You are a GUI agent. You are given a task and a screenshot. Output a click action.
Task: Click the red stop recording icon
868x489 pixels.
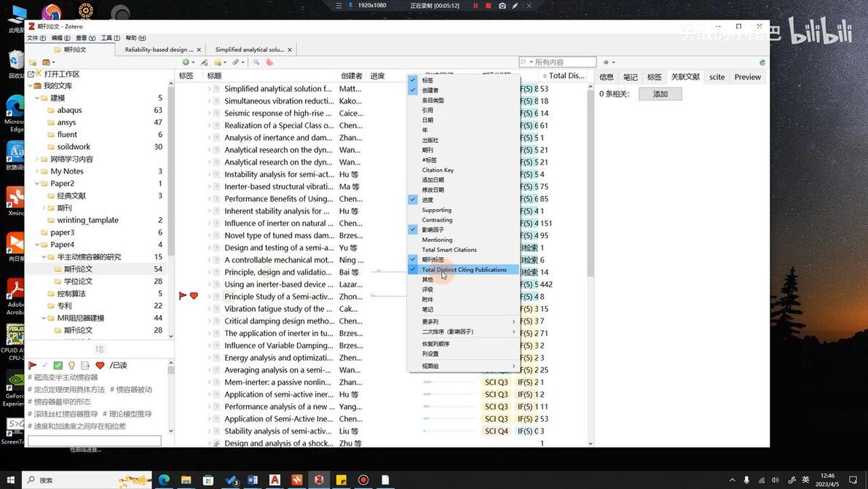click(x=488, y=6)
